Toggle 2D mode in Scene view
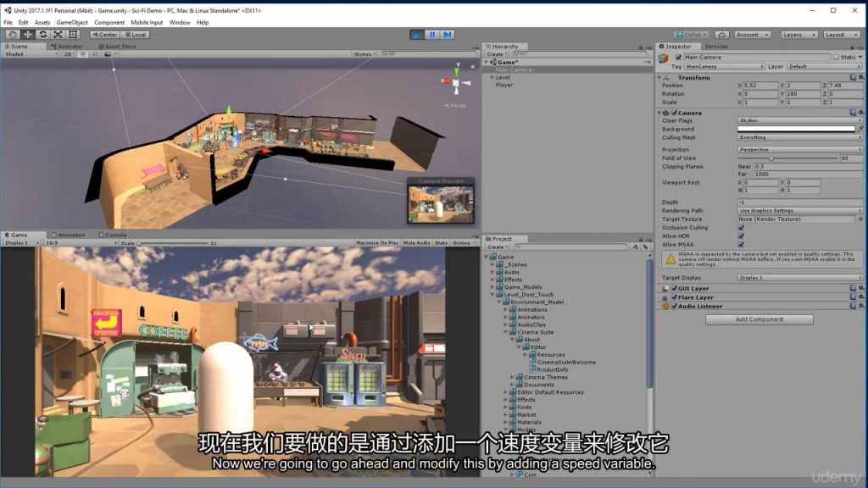Image resolution: width=868 pixels, height=488 pixels. point(68,54)
